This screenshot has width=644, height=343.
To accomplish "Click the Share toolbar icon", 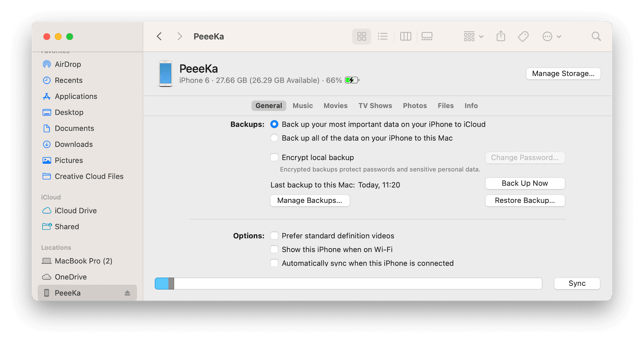I will tap(501, 37).
